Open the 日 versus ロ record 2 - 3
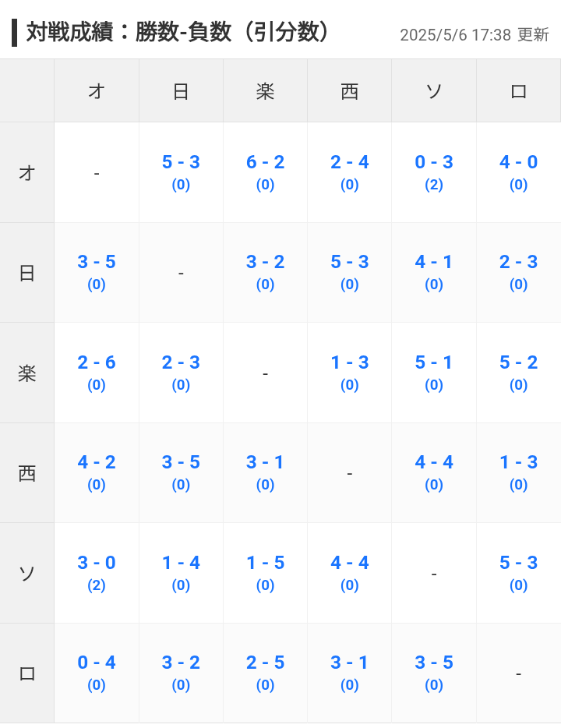The height and width of the screenshot is (728, 561). 518,271
